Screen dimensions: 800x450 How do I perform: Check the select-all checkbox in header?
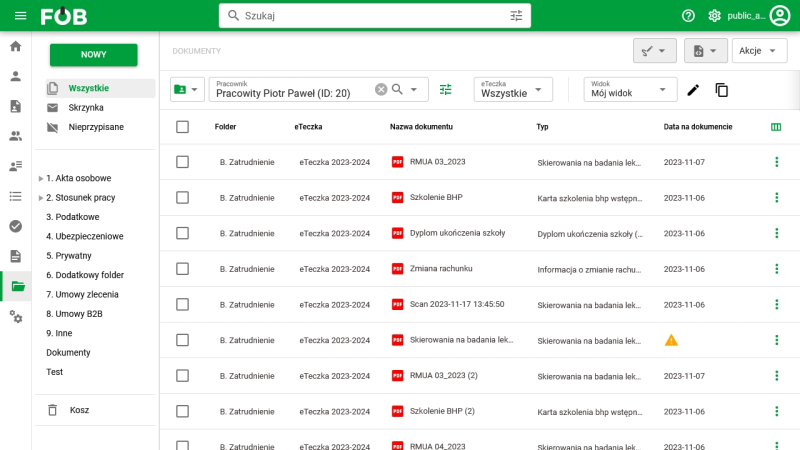click(x=182, y=127)
